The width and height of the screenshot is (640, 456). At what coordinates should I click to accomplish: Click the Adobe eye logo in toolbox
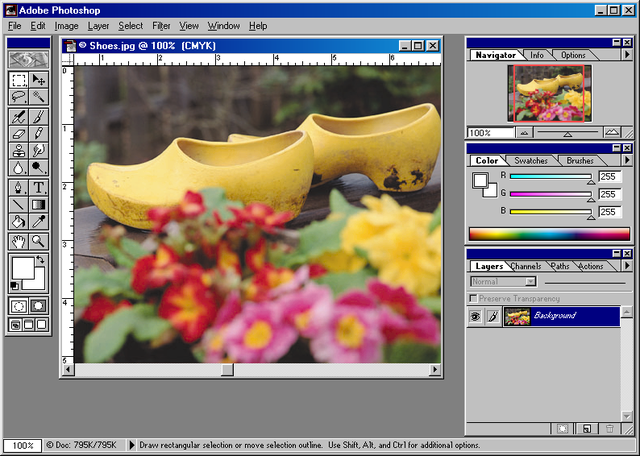[x=29, y=60]
